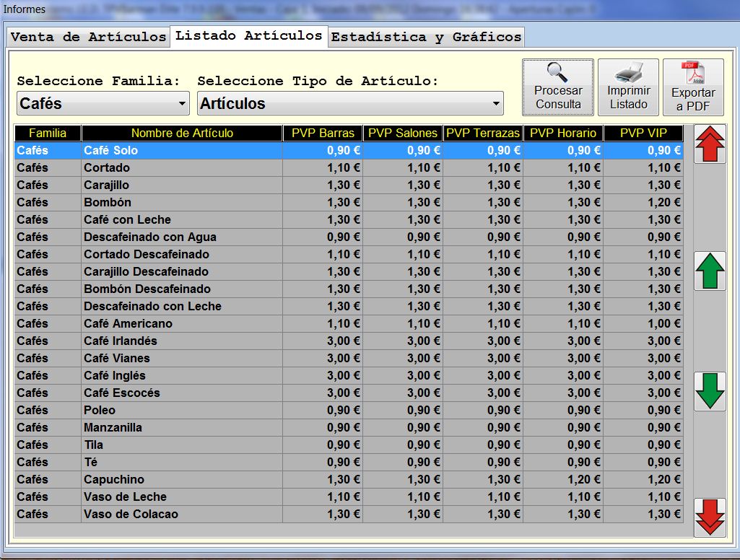Click the Nombre de Artículo column header
The image size is (740, 560).
tap(182, 133)
